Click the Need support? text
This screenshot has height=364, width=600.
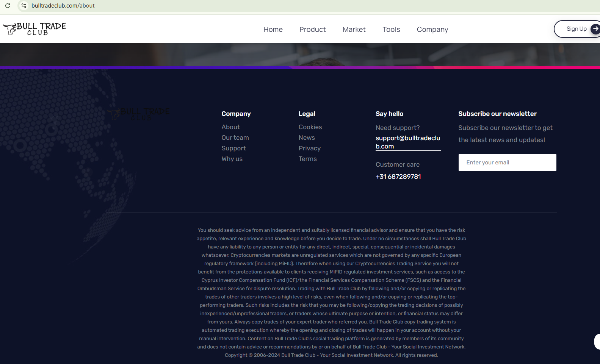coord(398,128)
